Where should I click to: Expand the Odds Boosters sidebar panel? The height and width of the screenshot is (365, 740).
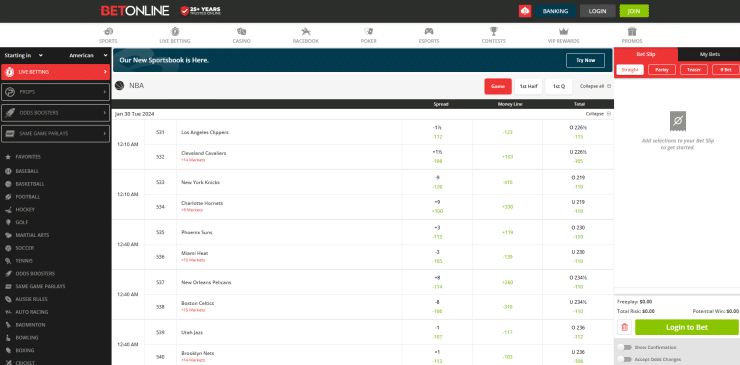pos(56,113)
